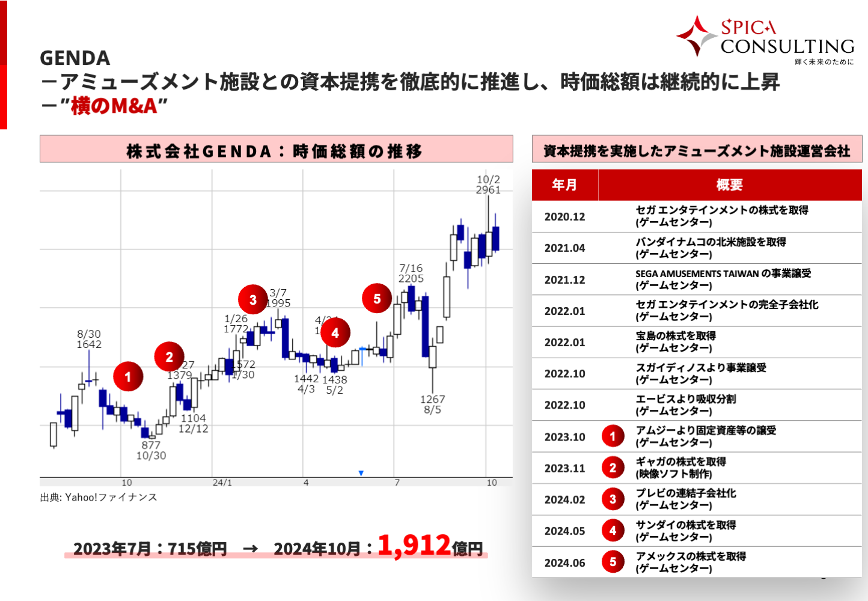The image size is (868, 601).
Task: Click the 1442 4/3 chart label
Action: coord(306,383)
